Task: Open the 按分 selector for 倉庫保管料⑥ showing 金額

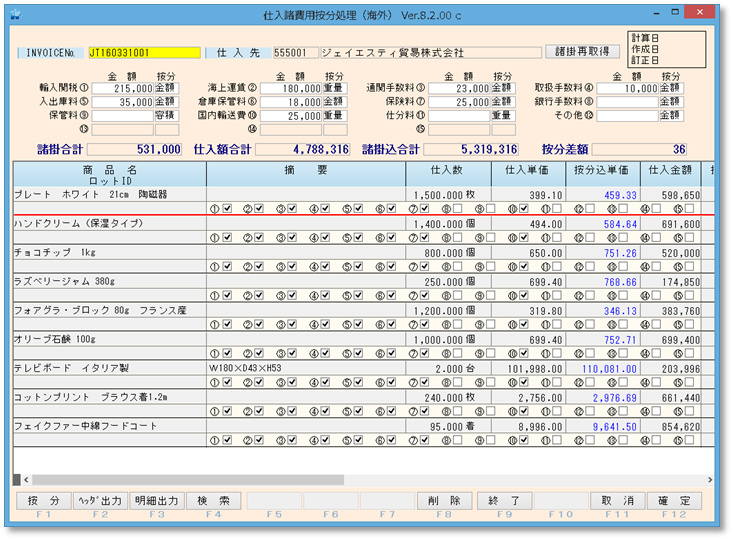Action: (335, 102)
